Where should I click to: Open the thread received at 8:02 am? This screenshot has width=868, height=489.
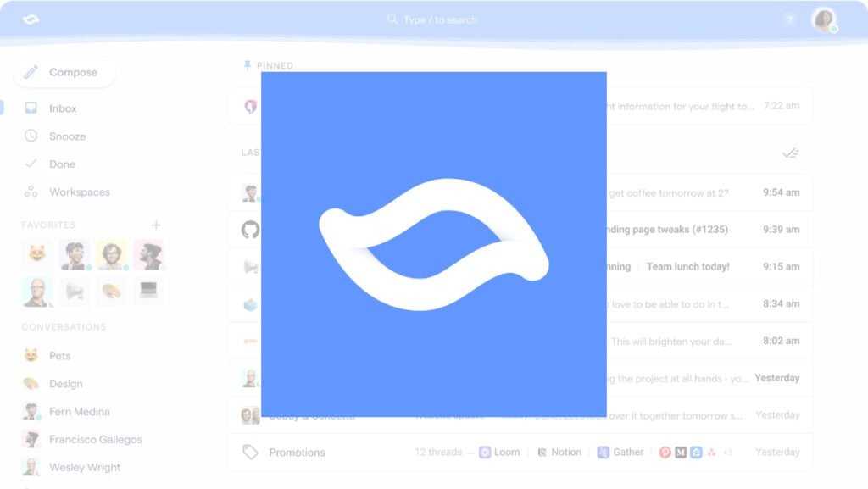pyautogui.click(x=520, y=342)
